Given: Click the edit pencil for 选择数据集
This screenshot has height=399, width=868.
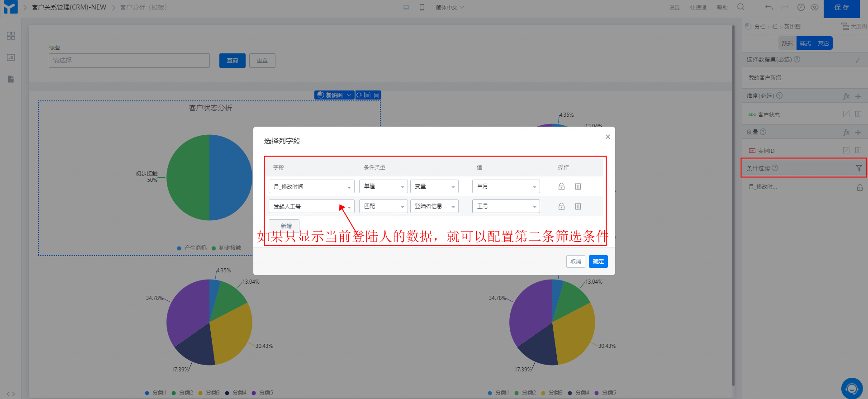Looking at the screenshot, I should 858,60.
